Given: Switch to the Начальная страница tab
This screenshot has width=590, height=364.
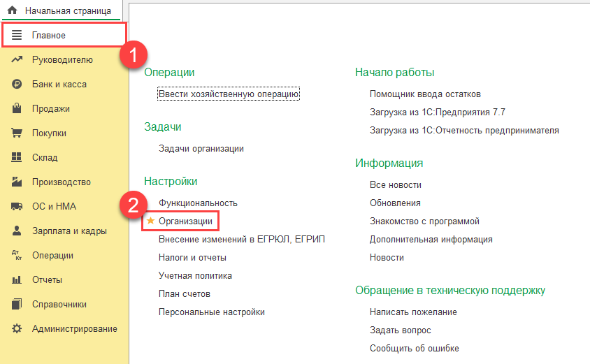Looking at the screenshot, I should (67, 10).
